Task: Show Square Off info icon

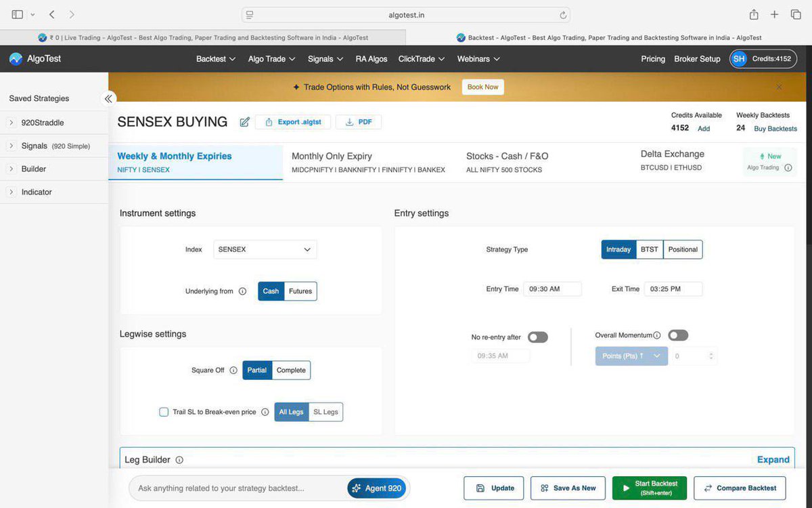Action: click(x=233, y=371)
